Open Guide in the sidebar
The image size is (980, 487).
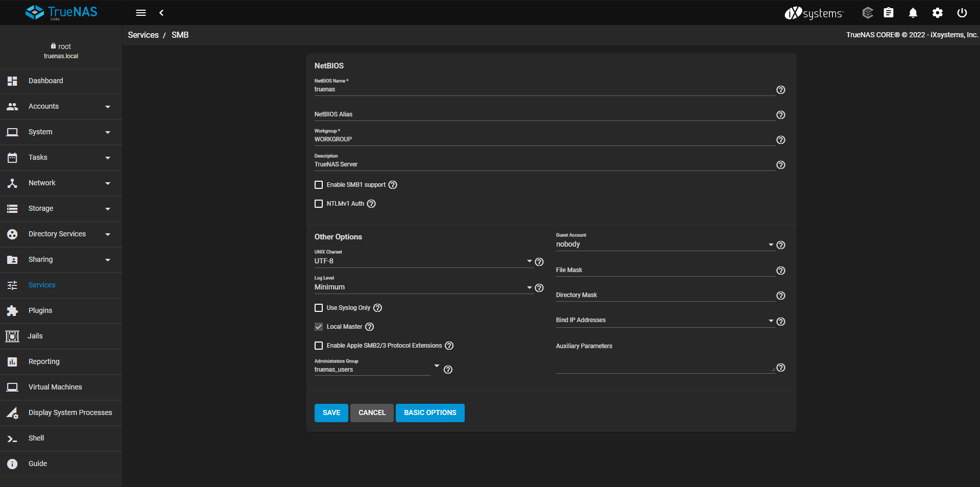point(61,464)
